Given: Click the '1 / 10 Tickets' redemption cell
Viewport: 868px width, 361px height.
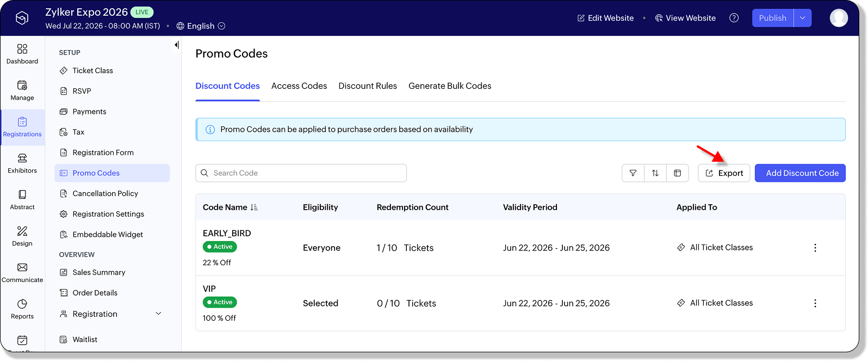Looking at the screenshot, I should click(x=405, y=248).
